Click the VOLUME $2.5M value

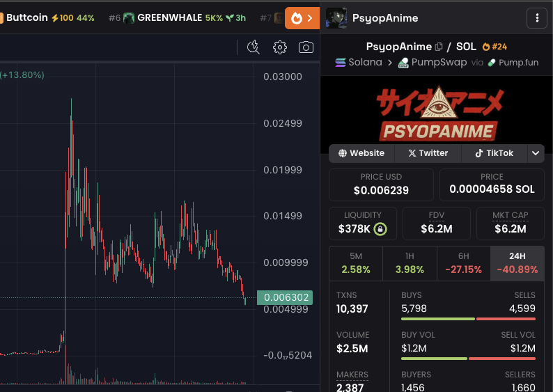point(352,349)
